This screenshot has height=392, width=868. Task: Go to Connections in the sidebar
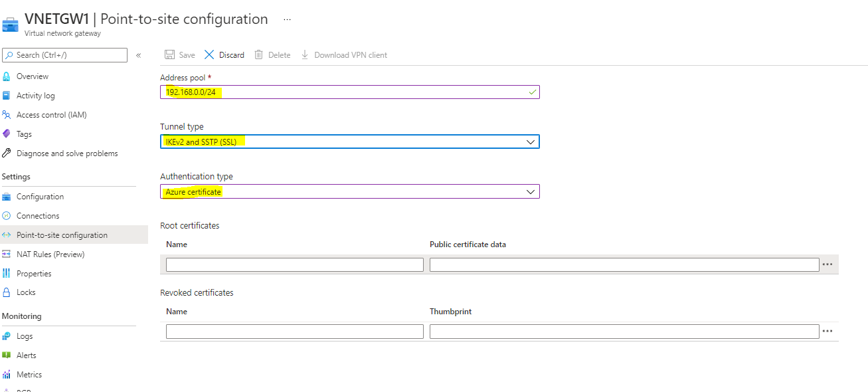tap(38, 216)
